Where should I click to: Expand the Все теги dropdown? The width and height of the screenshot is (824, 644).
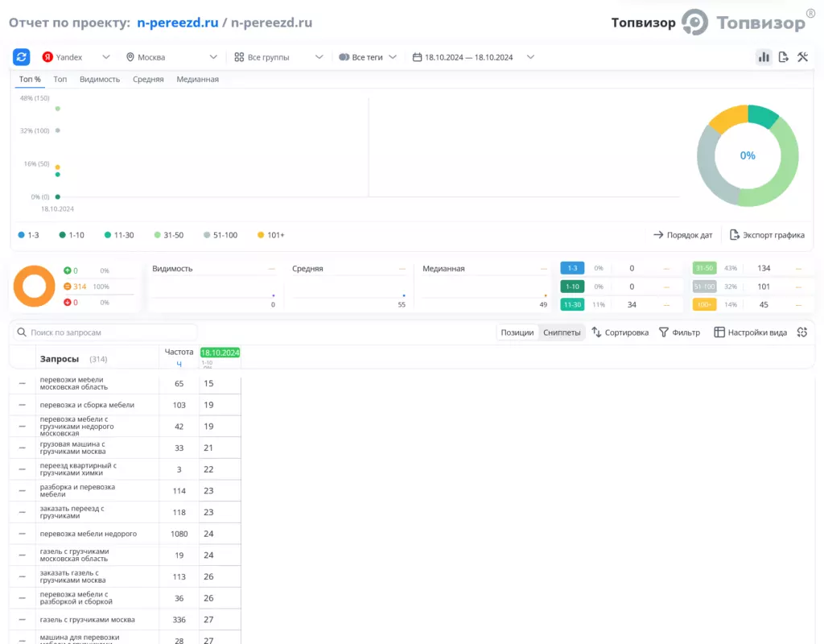(367, 57)
